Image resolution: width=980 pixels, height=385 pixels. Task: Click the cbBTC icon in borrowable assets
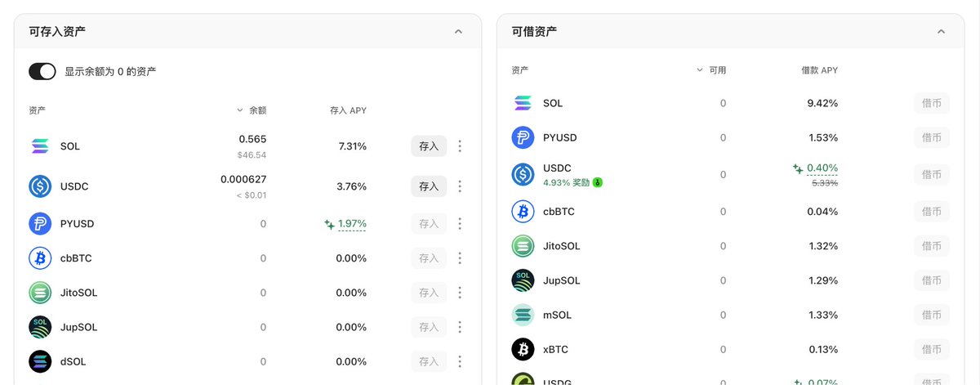523,212
